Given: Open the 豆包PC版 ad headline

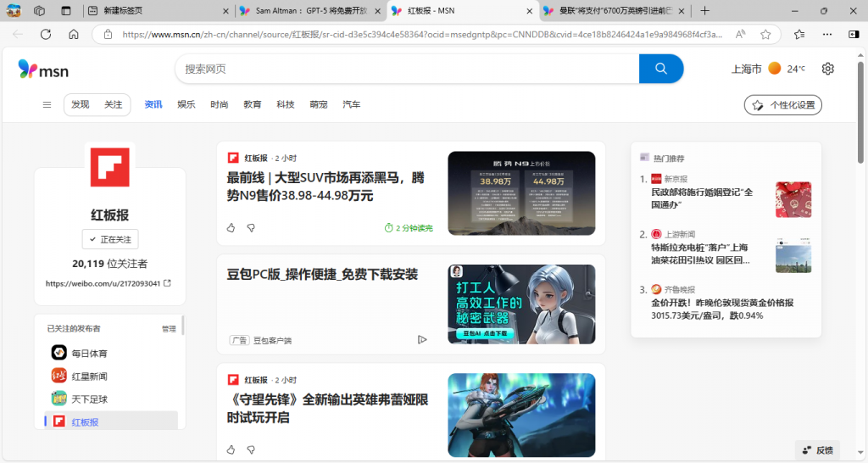Looking at the screenshot, I should [x=322, y=274].
